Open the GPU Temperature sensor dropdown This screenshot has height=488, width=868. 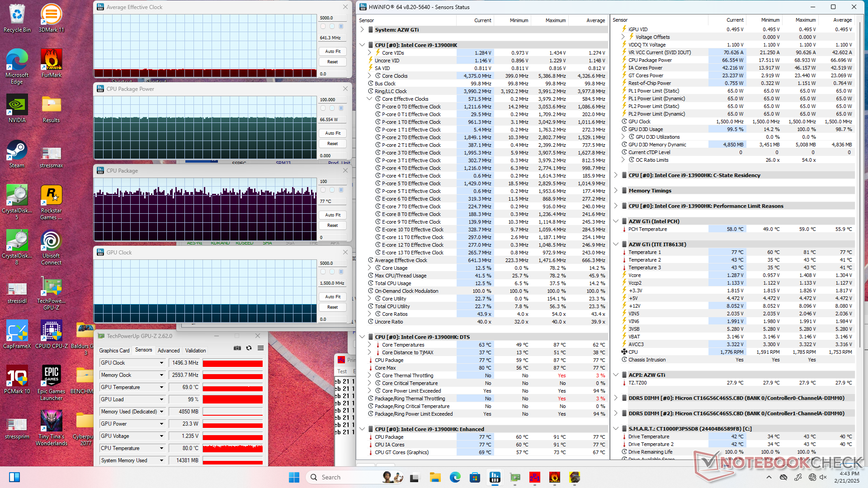161,388
